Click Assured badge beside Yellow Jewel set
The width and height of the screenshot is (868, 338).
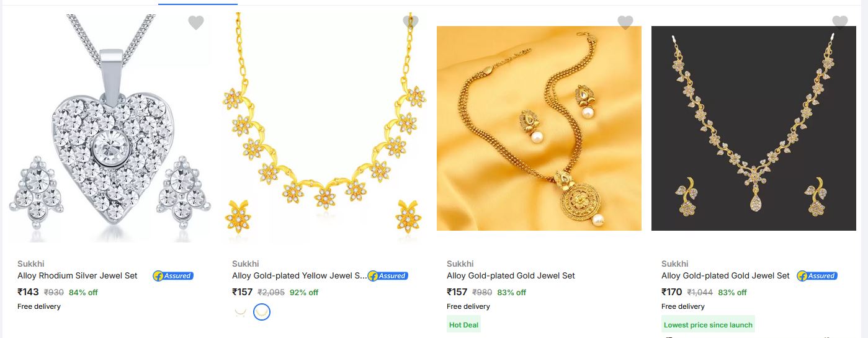pos(388,276)
